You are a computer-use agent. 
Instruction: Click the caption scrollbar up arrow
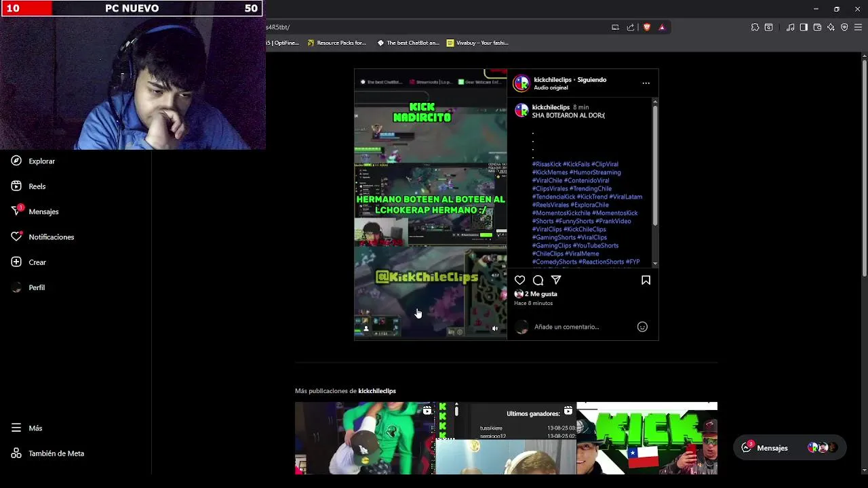[x=655, y=101]
